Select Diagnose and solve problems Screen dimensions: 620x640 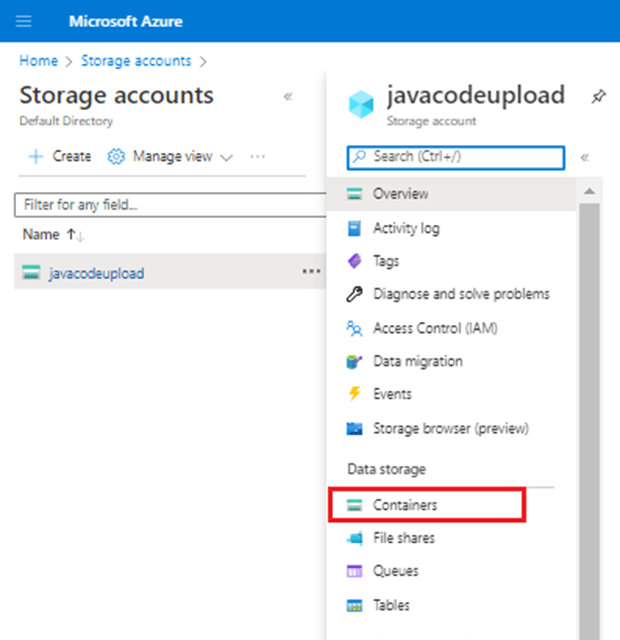(461, 294)
